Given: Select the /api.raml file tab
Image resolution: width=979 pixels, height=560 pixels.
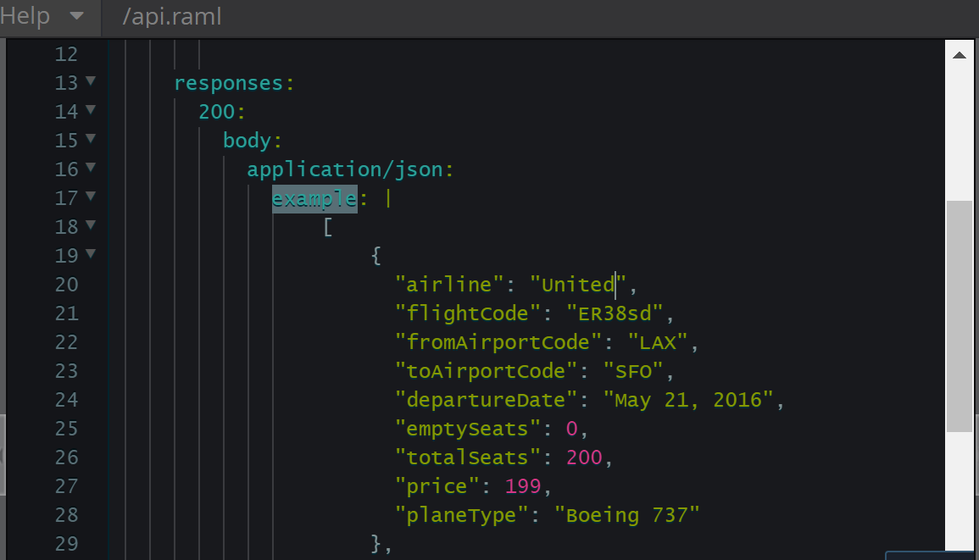Looking at the screenshot, I should 172,17.
